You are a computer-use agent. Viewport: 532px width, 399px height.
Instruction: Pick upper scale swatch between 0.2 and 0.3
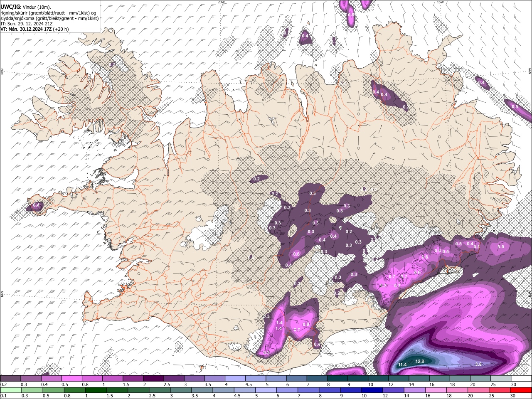click(x=10, y=379)
